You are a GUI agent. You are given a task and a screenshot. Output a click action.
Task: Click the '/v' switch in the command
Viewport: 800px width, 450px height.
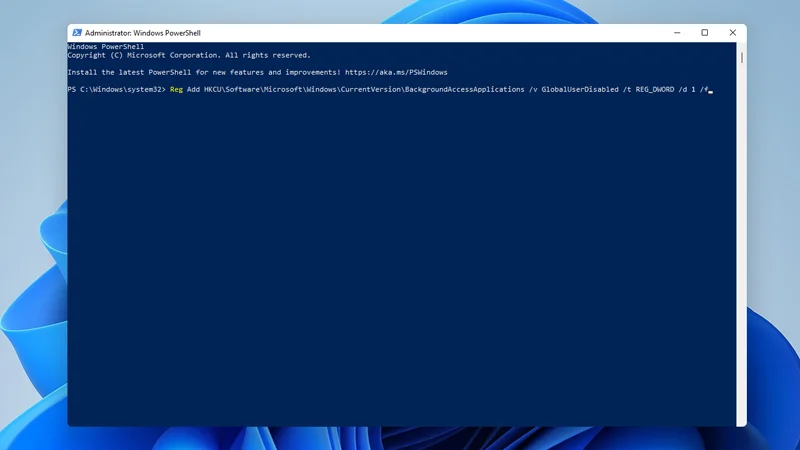tap(533, 89)
